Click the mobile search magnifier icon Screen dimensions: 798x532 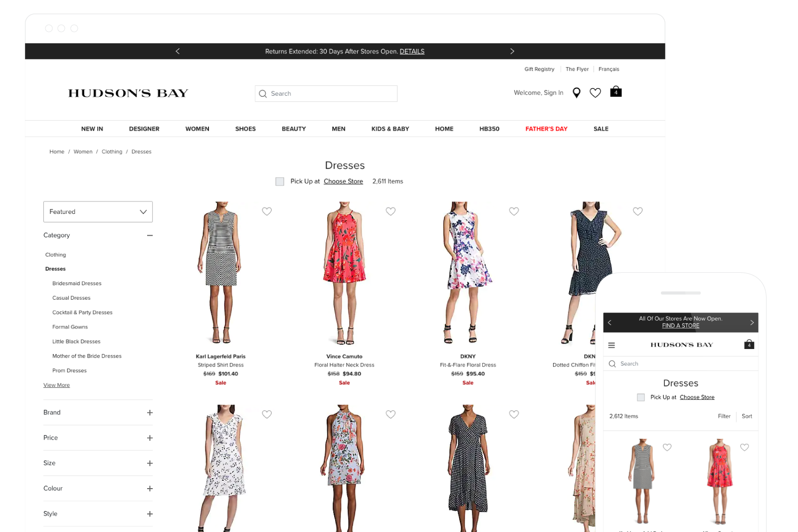point(612,364)
